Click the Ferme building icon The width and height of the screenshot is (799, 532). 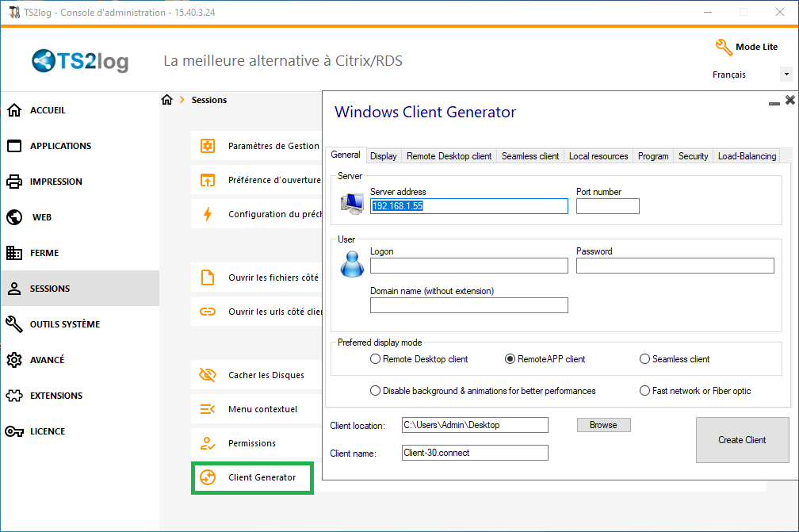click(x=14, y=253)
